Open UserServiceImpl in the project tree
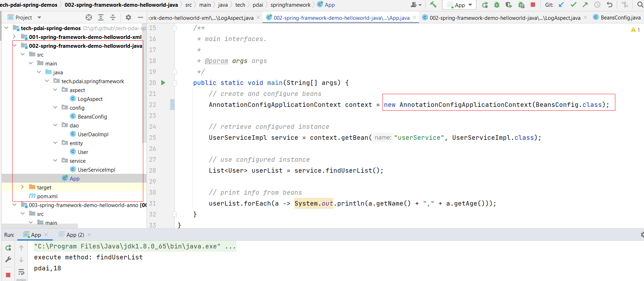The image size is (644, 281). click(96, 170)
